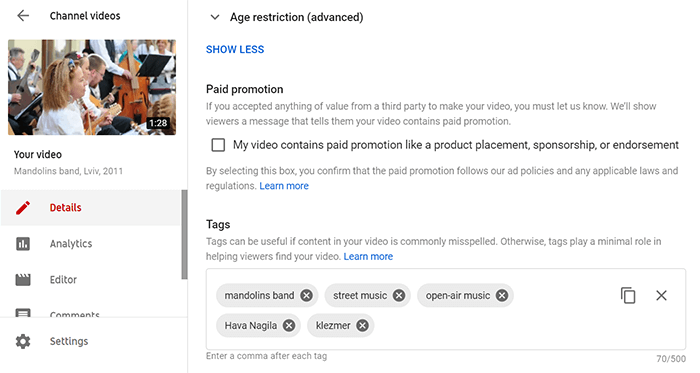The width and height of the screenshot is (700, 373).
Task: Open Learn more about paid promotion
Action: (284, 186)
